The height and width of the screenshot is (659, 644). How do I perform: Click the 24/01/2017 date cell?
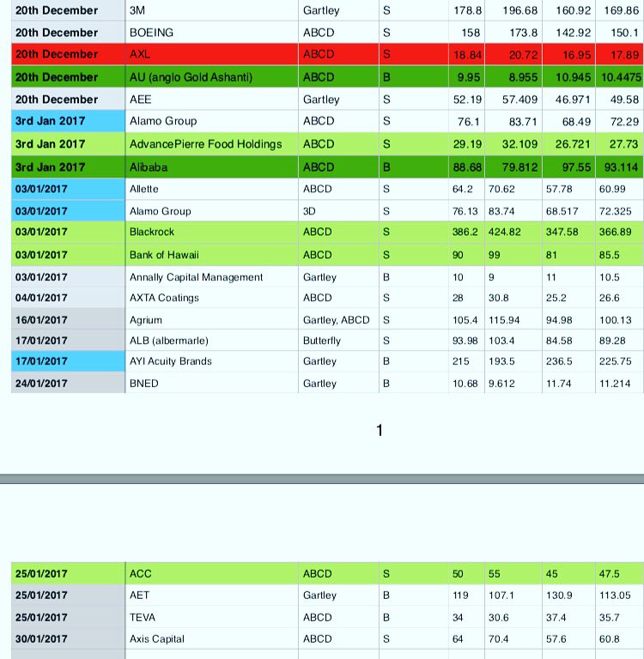click(68, 384)
